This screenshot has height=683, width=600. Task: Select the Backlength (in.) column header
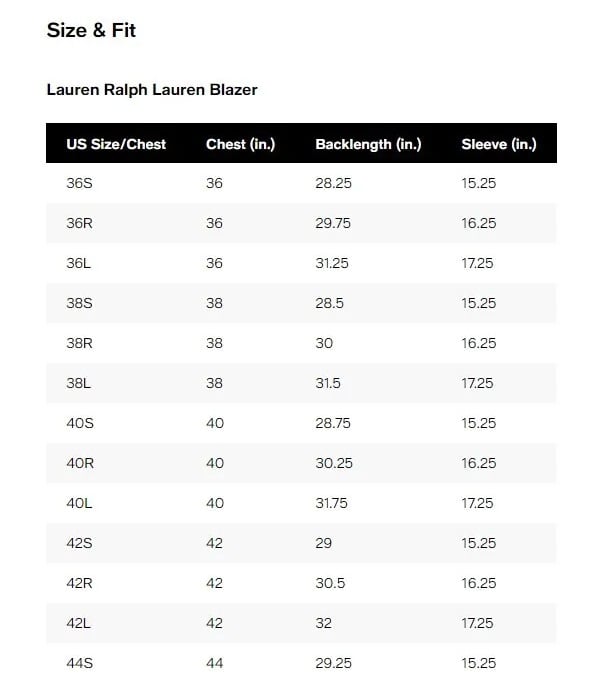[368, 144]
